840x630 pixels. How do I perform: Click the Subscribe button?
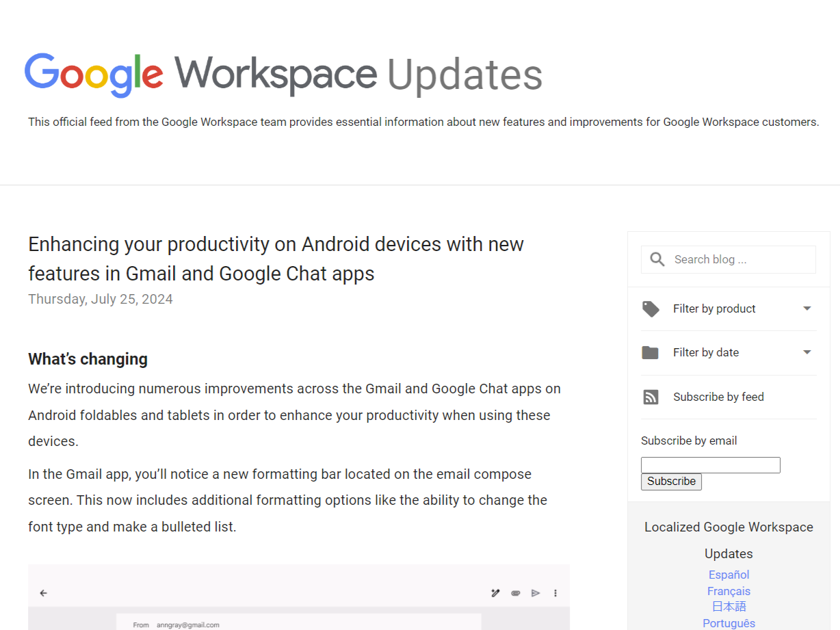[671, 482]
